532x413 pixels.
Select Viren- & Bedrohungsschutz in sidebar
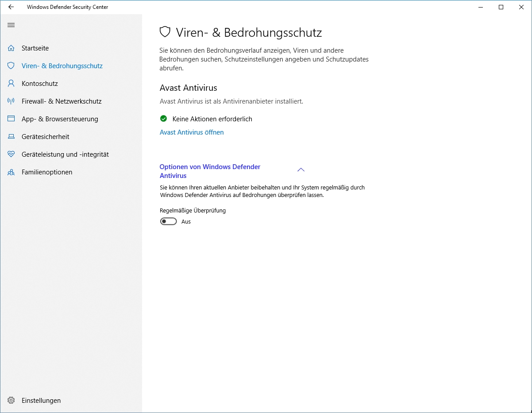[62, 66]
